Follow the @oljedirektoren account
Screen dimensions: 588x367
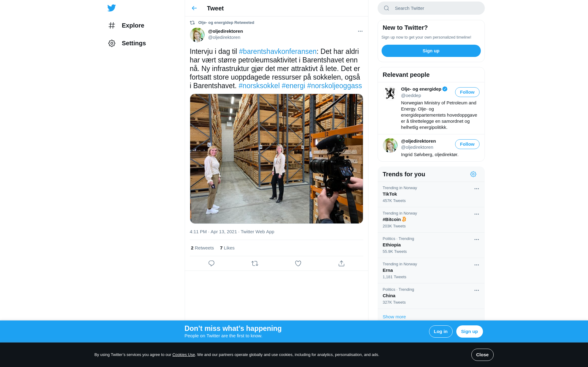[467, 144]
